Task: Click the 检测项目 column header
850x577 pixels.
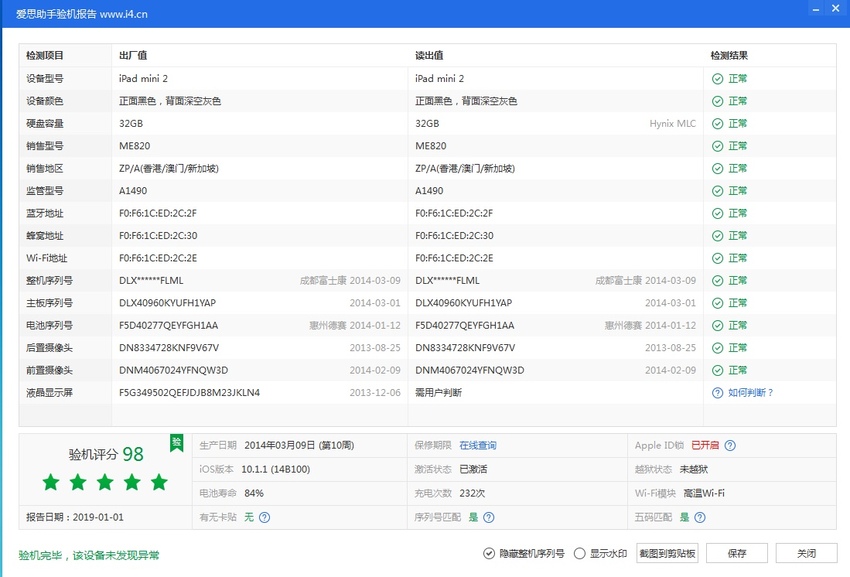Action: click(45, 55)
